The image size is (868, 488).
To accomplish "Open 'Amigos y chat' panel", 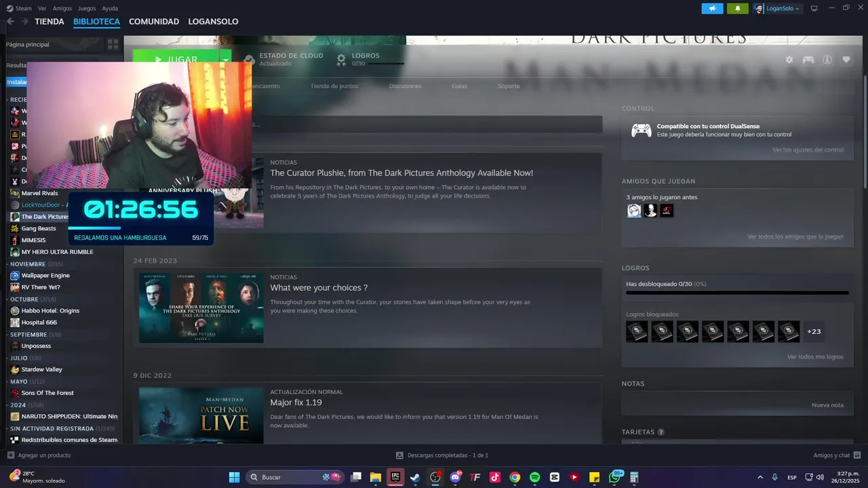I will coord(837,455).
